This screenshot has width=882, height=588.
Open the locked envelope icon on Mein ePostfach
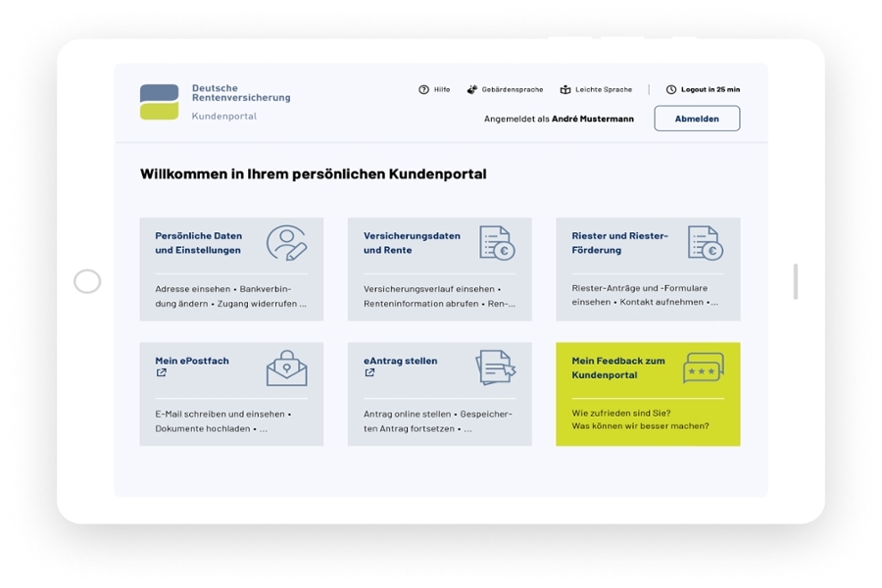[x=288, y=369]
